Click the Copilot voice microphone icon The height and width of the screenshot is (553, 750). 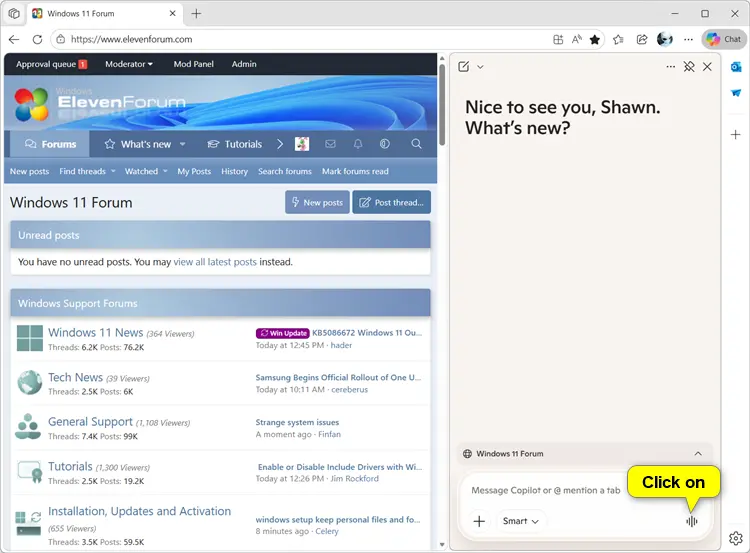coord(692,521)
